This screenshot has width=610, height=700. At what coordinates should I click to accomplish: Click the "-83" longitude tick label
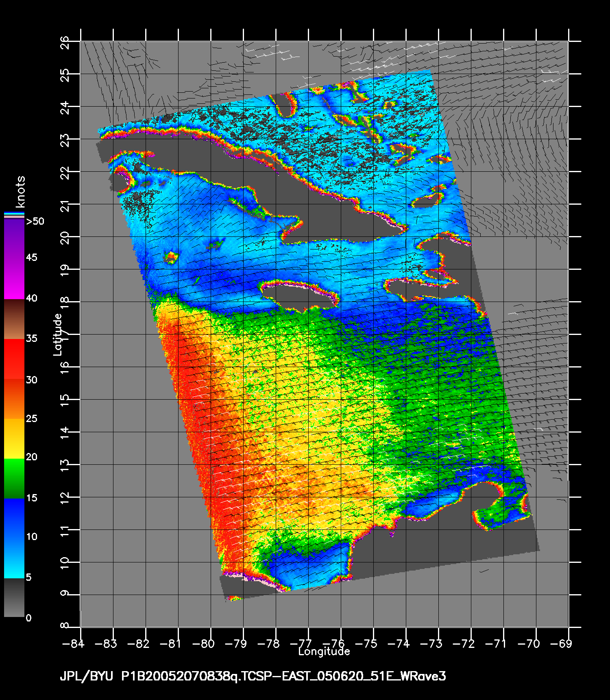(105, 643)
